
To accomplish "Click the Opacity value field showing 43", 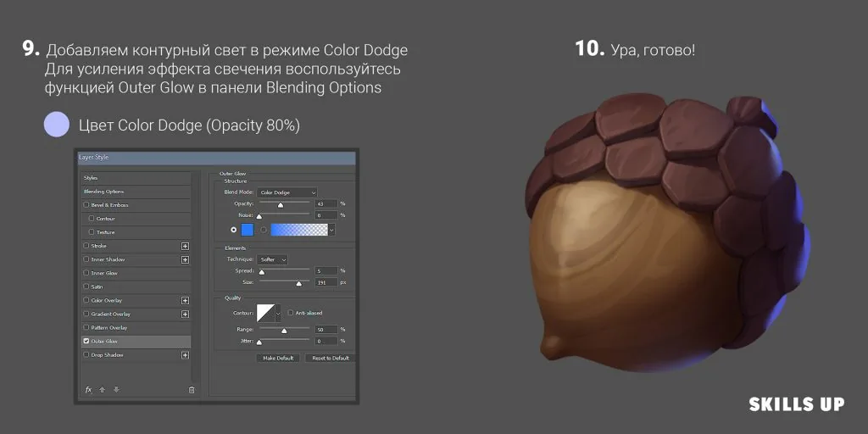I will 326,203.
